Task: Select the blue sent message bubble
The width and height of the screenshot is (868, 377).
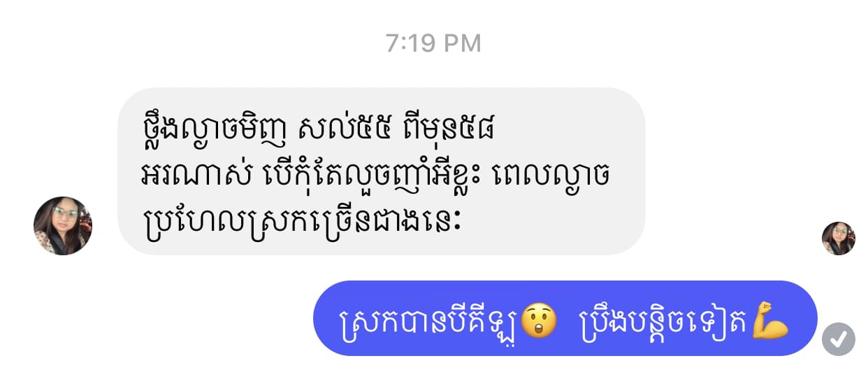Action: point(565,318)
